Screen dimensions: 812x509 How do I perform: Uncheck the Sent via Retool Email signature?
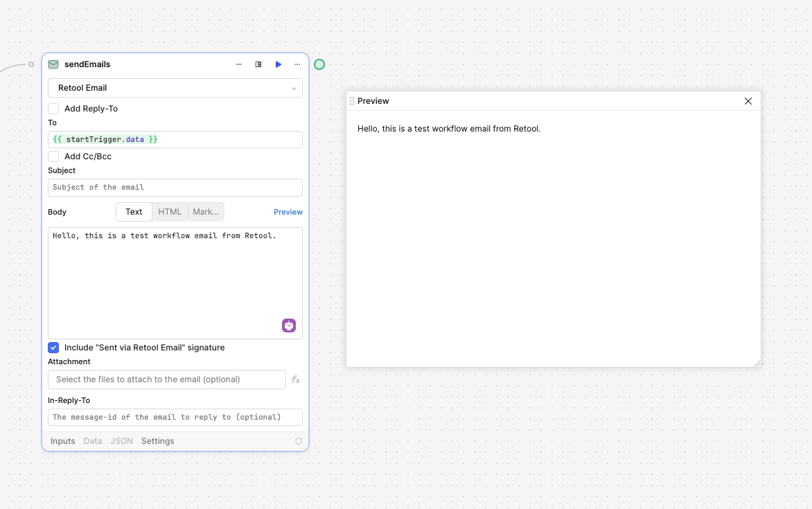[x=53, y=348]
